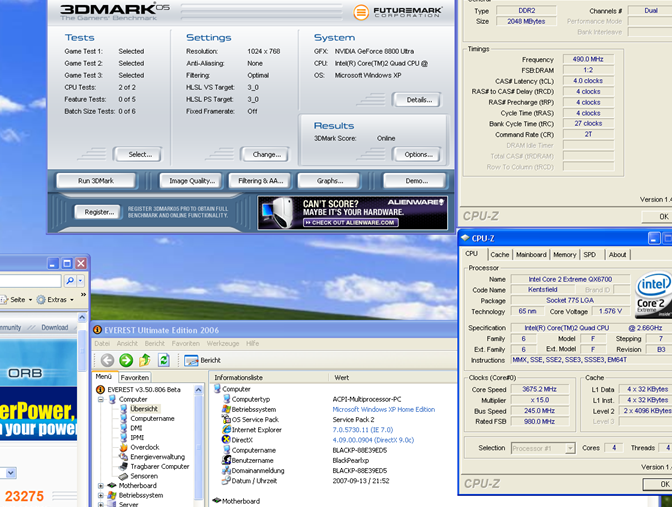Switch to the Favoriten tab in EVEREST

coord(135,378)
